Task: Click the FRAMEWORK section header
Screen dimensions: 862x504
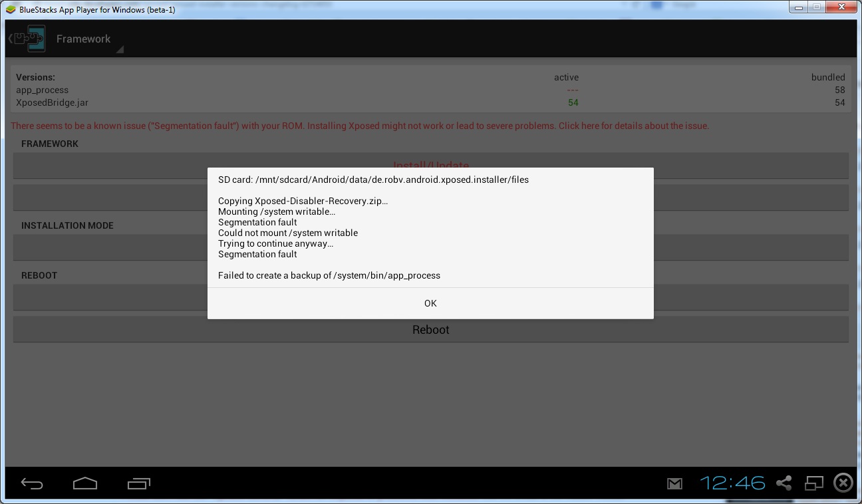Action: click(x=50, y=144)
